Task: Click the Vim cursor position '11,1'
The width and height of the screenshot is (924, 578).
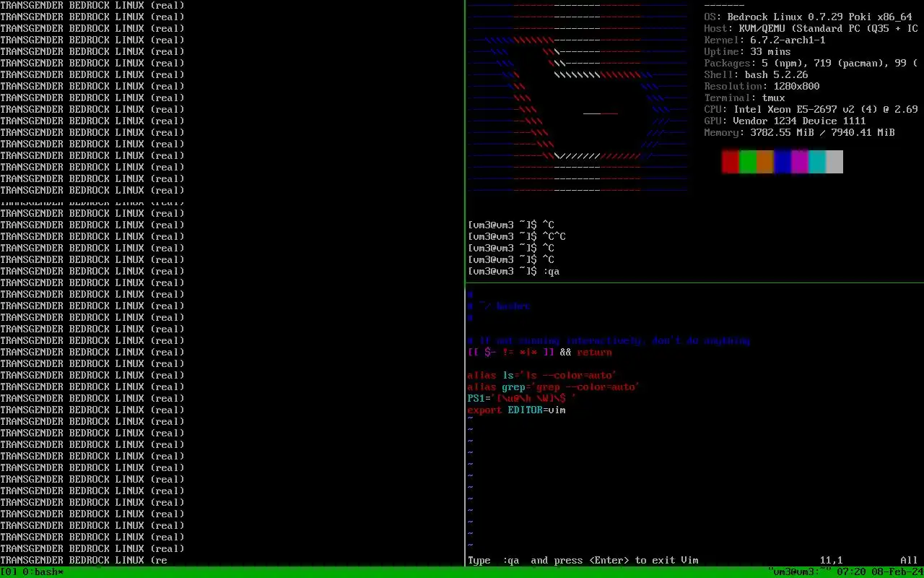Action: (832, 560)
